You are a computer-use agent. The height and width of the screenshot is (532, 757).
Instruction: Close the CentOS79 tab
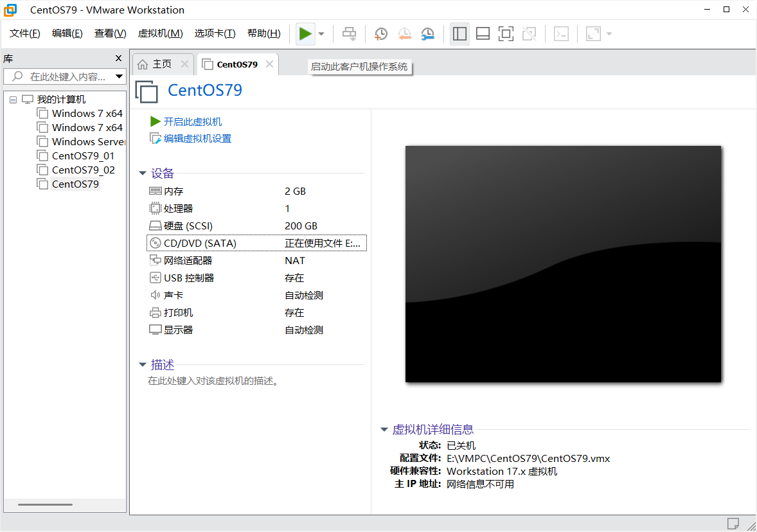pos(269,64)
